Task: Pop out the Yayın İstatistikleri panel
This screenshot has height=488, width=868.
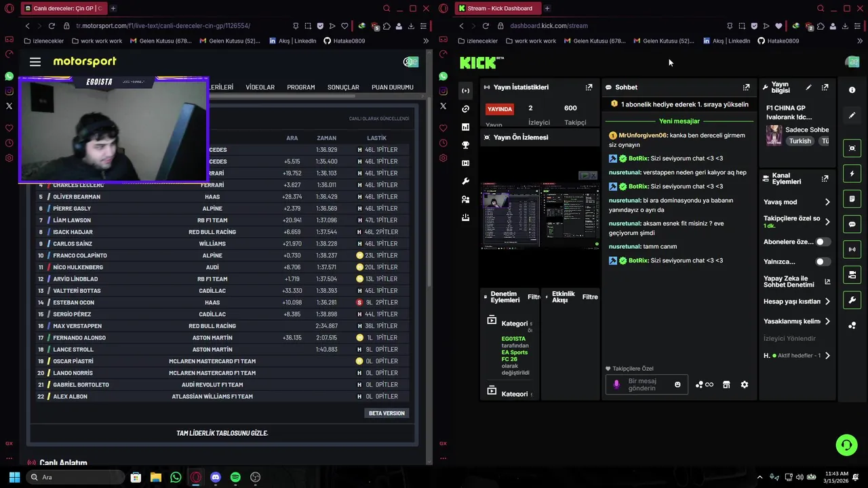Action: (589, 87)
